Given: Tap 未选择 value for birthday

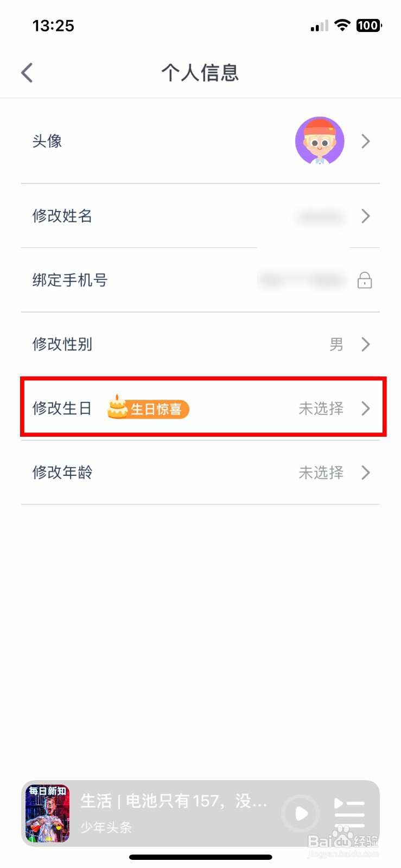Looking at the screenshot, I should (x=321, y=409).
